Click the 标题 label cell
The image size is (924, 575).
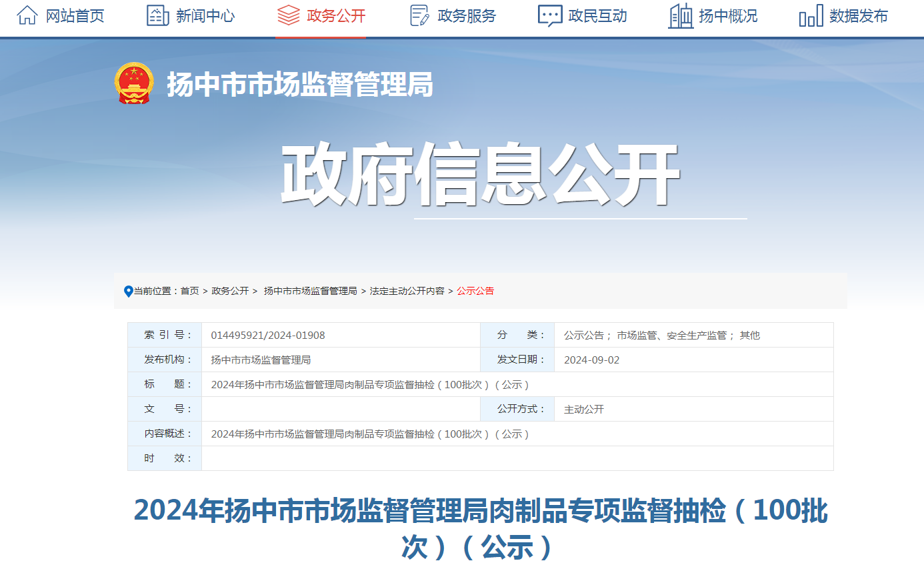tap(165, 384)
